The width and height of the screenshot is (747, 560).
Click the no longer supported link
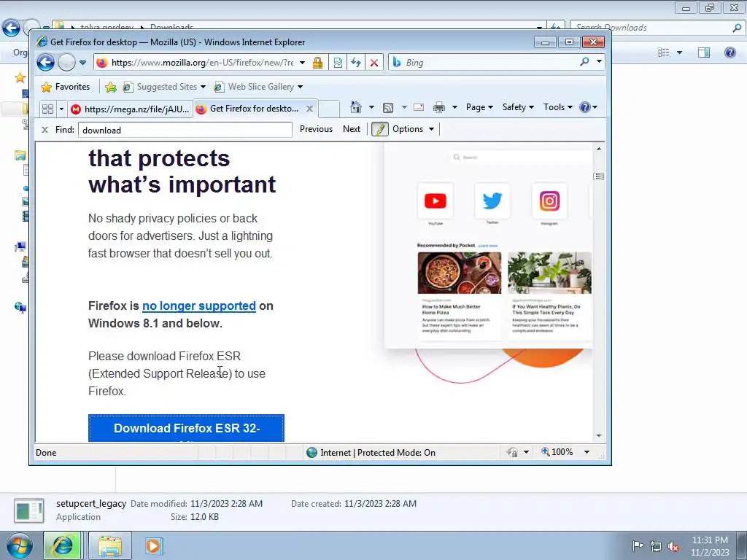pos(198,306)
